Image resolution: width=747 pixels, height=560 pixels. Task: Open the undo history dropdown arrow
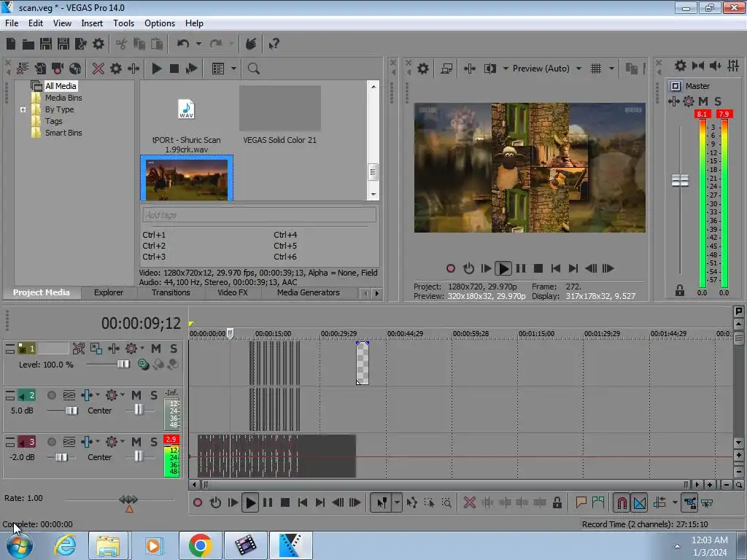point(198,44)
